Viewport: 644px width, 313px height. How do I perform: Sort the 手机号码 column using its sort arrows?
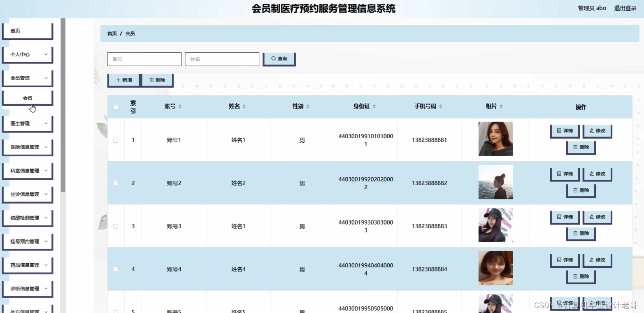[441, 107]
